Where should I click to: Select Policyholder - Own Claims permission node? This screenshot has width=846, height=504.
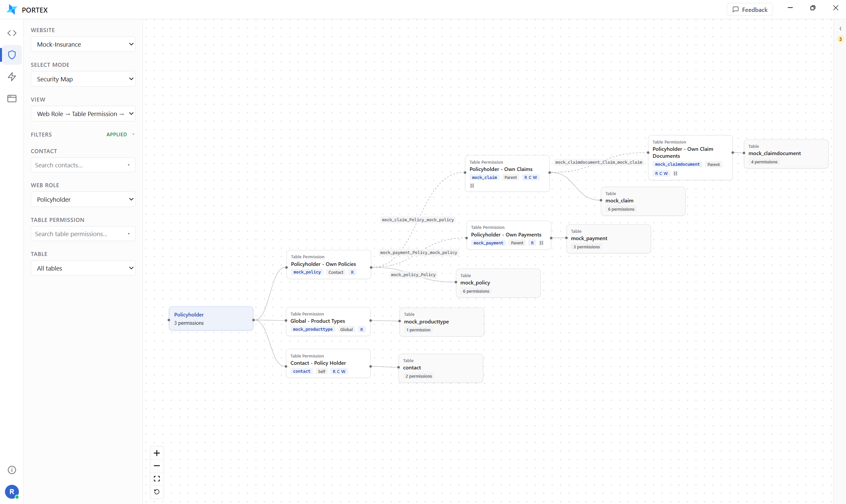pyautogui.click(x=507, y=174)
